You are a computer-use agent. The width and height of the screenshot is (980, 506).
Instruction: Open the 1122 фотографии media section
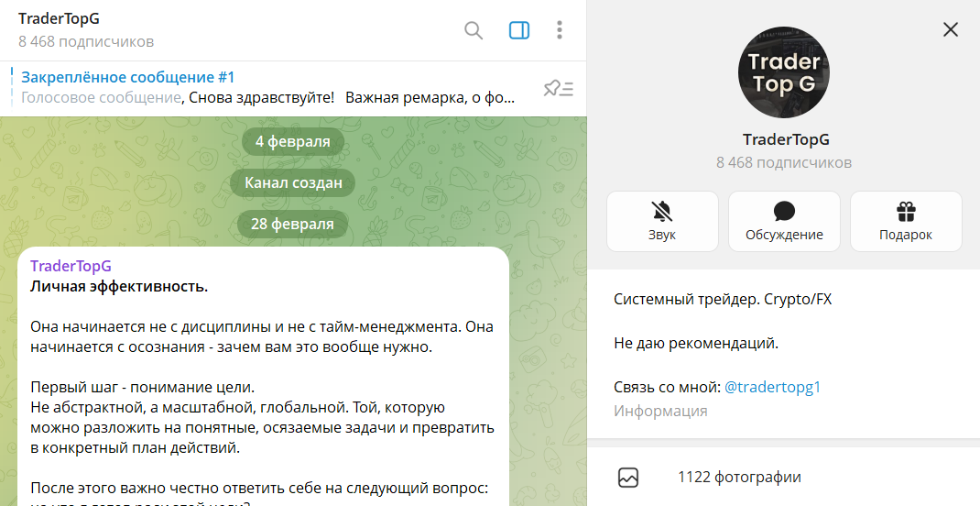coord(784,478)
